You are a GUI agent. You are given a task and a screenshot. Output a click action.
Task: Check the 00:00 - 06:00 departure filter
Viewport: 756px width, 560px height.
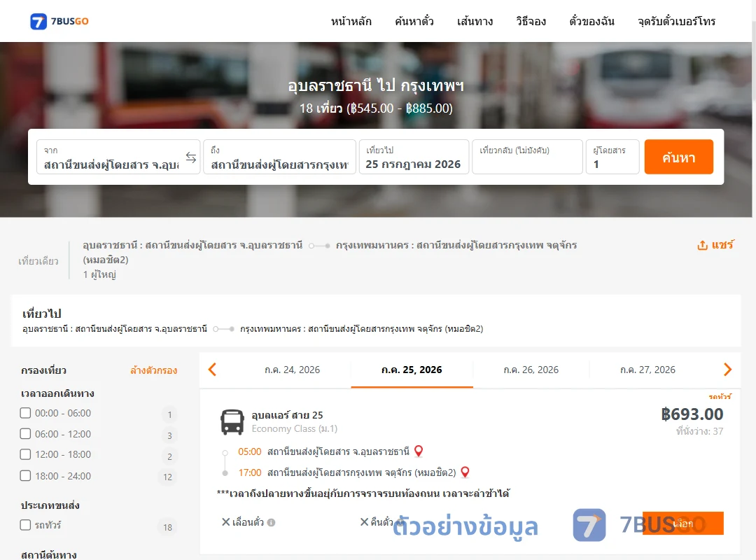point(25,413)
